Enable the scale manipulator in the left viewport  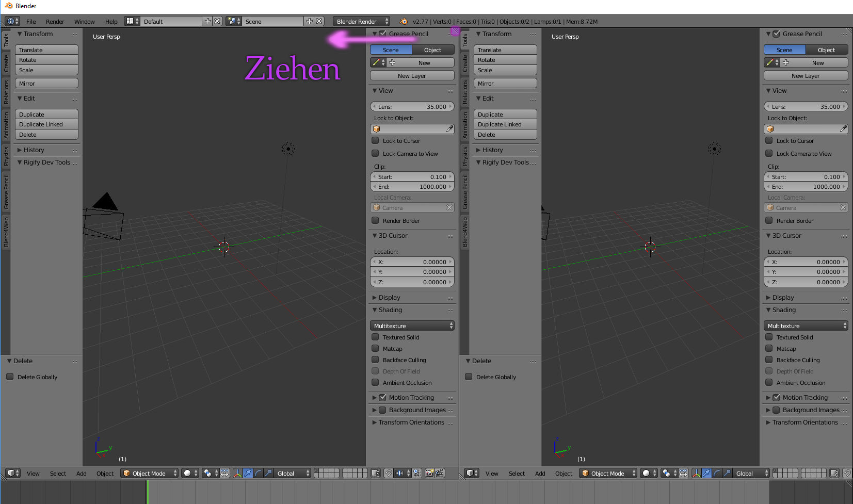(268, 473)
